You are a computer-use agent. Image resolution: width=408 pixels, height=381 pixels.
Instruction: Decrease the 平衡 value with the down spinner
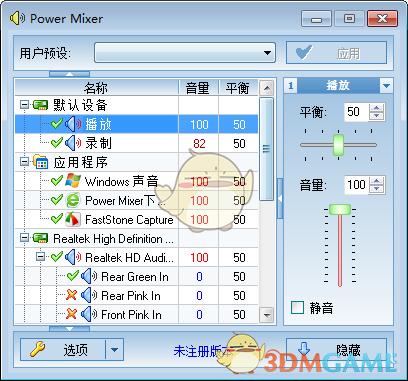[377, 116]
